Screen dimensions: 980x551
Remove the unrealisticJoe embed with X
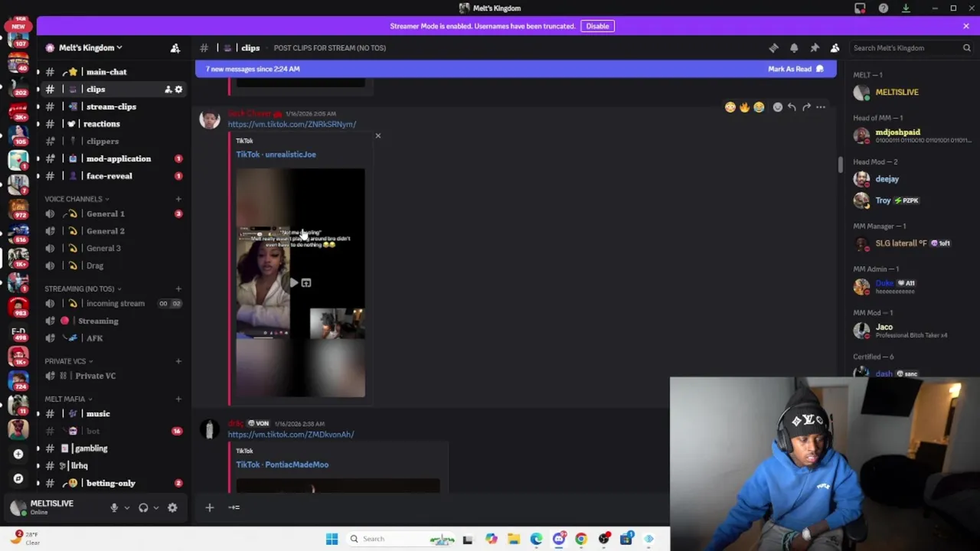pyautogui.click(x=377, y=135)
